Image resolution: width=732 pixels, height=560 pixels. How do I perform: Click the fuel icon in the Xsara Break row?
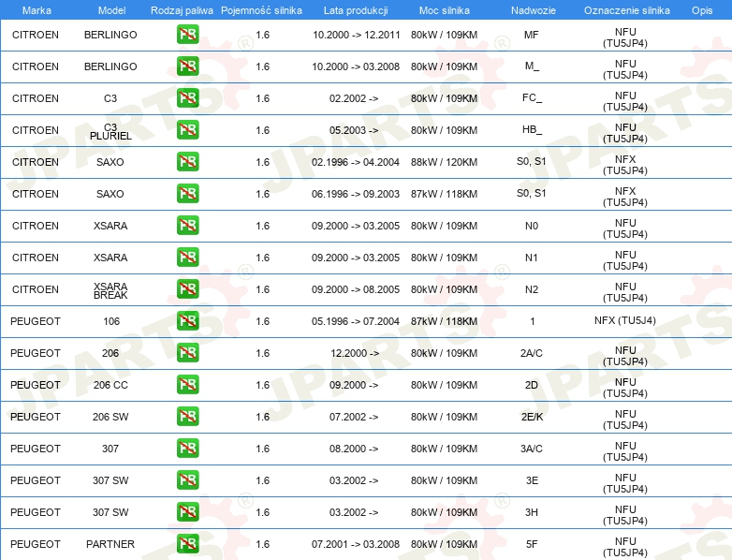[187, 288]
